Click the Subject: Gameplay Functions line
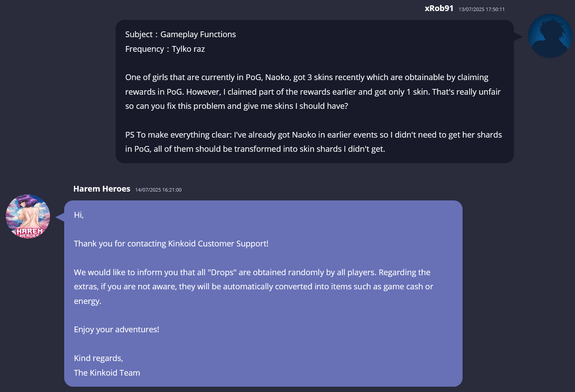Screen dimensions: 575x392 (x=181, y=35)
